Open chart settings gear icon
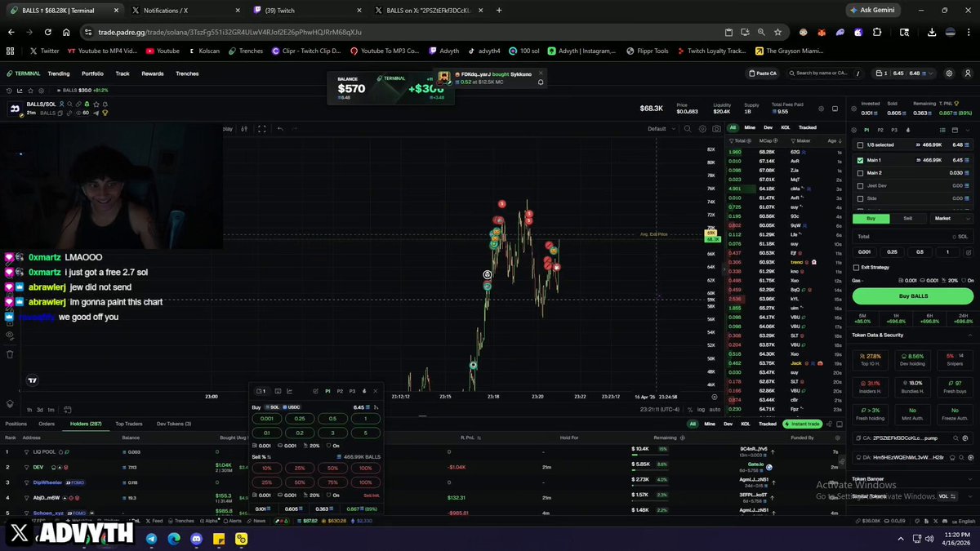The width and height of the screenshot is (980, 551). click(x=702, y=128)
